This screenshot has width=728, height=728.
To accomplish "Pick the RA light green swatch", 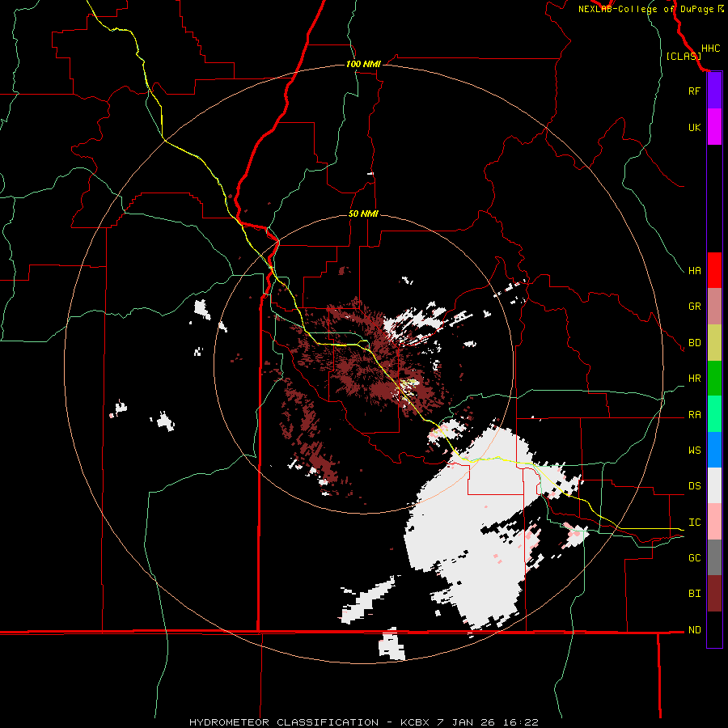I will (x=714, y=414).
